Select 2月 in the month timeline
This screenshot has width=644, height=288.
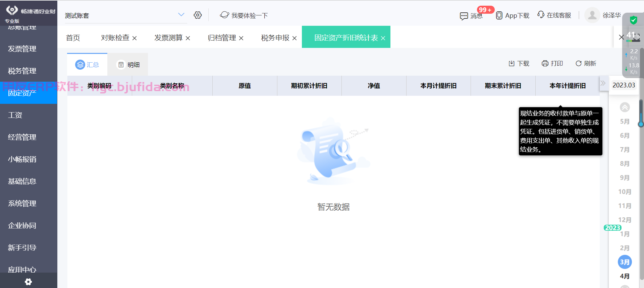pyautogui.click(x=625, y=248)
